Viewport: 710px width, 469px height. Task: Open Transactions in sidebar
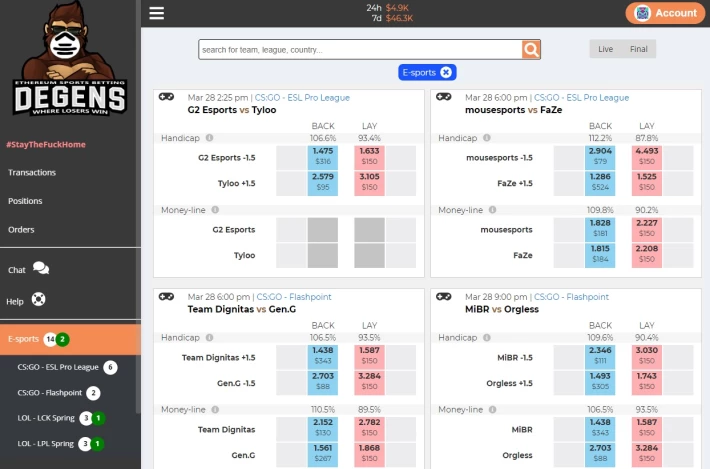click(32, 172)
